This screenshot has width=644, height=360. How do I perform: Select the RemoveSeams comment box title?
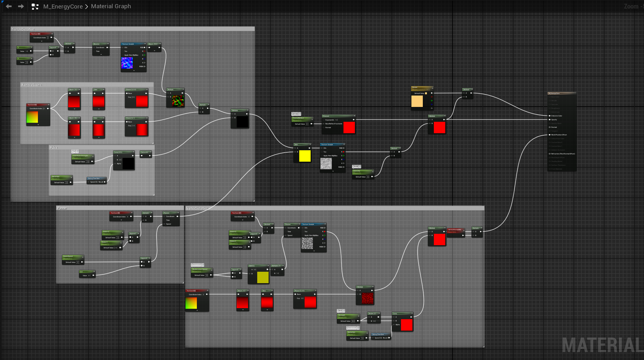(x=32, y=85)
